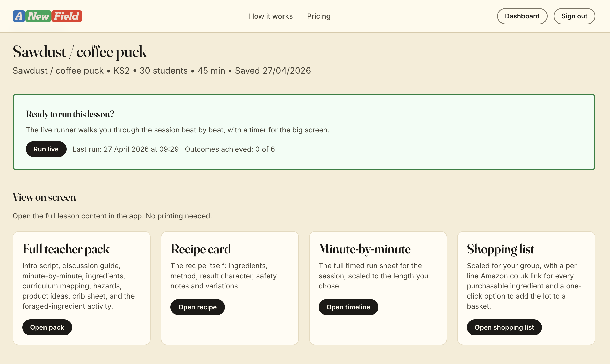Open the minute-by-minute timeline
The width and height of the screenshot is (610, 364).
coord(348,307)
